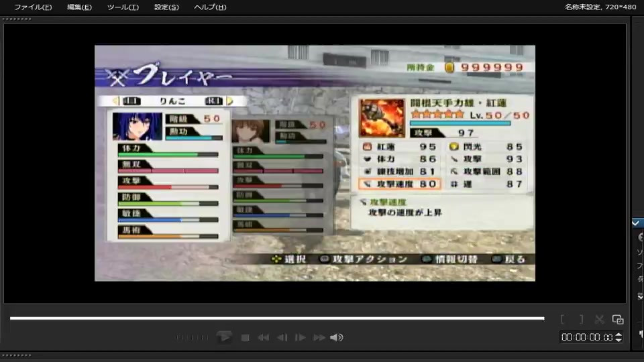This screenshot has width=644, height=362.
Task: Collapse the right panel with double chevron
Action: (x=640, y=296)
